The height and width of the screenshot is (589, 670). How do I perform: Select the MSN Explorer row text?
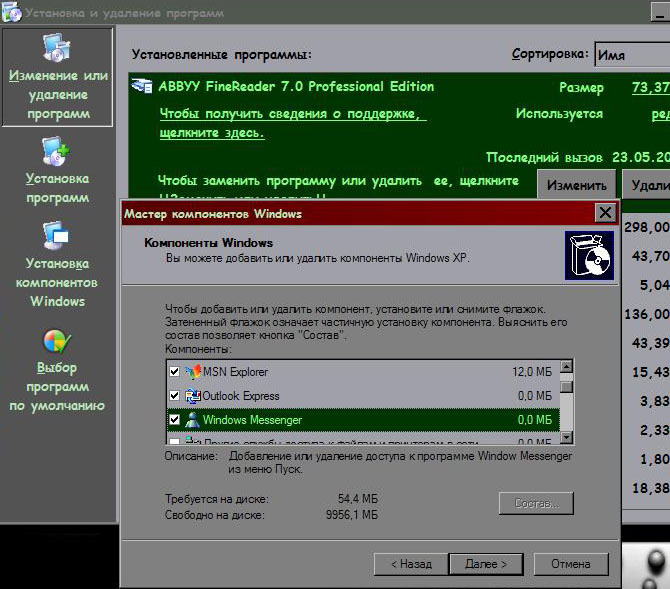pos(235,372)
